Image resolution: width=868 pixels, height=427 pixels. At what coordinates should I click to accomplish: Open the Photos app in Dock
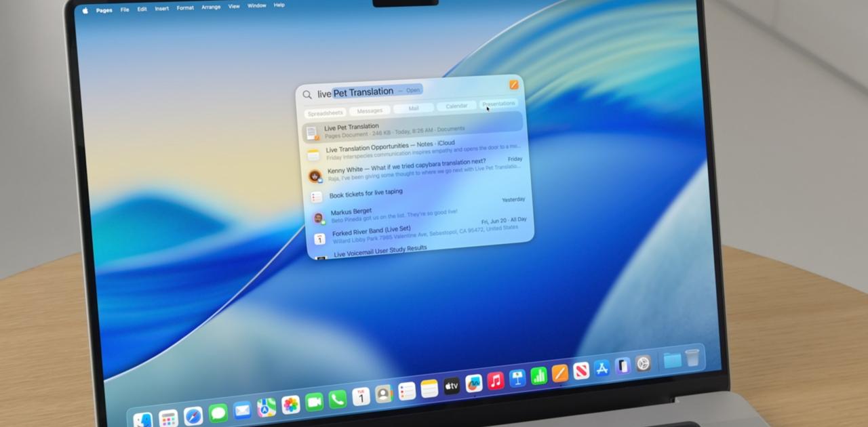tap(291, 405)
